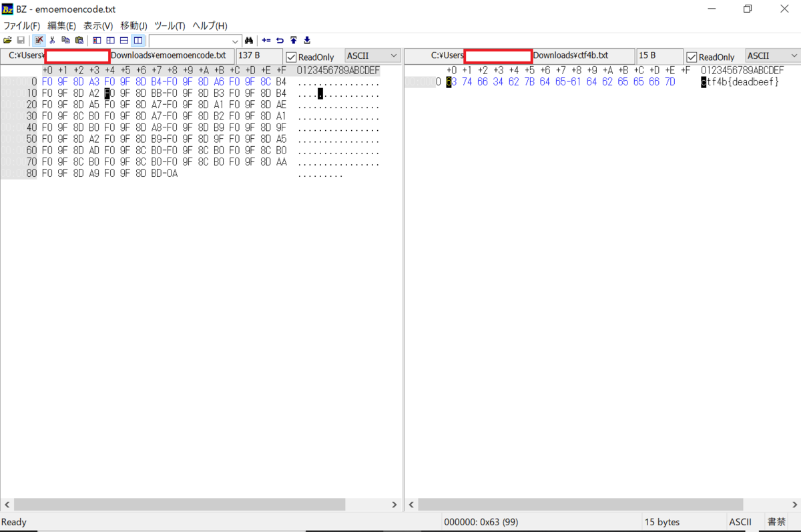Click the binoculars Find icon
Image resolution: width=801 pixels, height=532 pixels.
pyautogui.click(x=249, y=40)
